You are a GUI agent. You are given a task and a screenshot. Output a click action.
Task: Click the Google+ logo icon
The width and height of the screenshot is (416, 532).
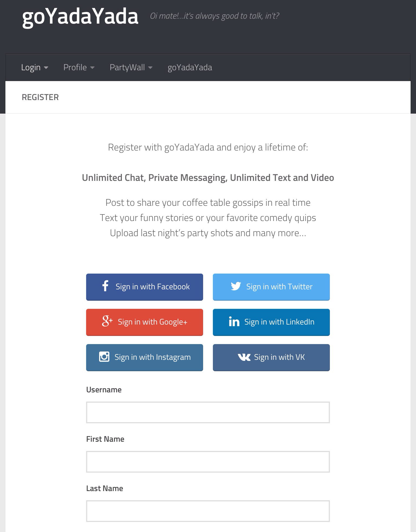[x=107, y=321]
